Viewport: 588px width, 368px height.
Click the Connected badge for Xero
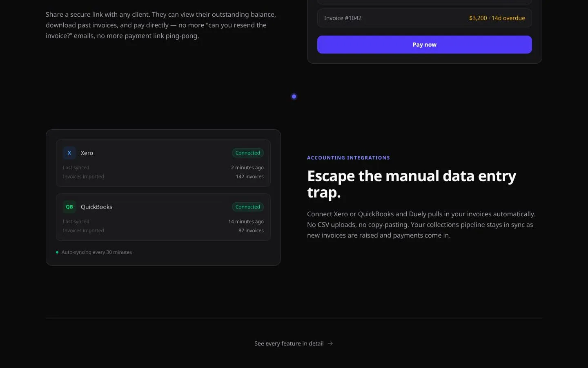click(247, 153)
